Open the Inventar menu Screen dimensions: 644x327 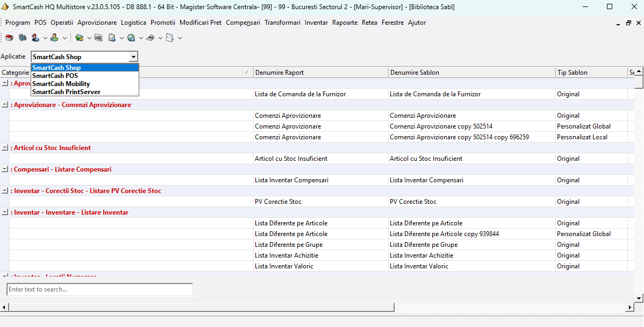(x=316, y=23)
